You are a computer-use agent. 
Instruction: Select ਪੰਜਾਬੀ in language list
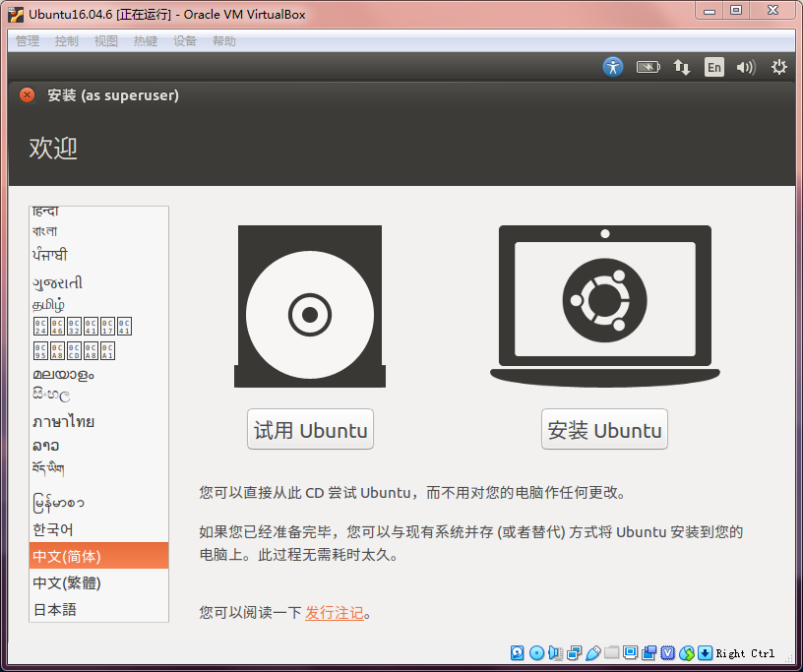(x=98, y=255)
